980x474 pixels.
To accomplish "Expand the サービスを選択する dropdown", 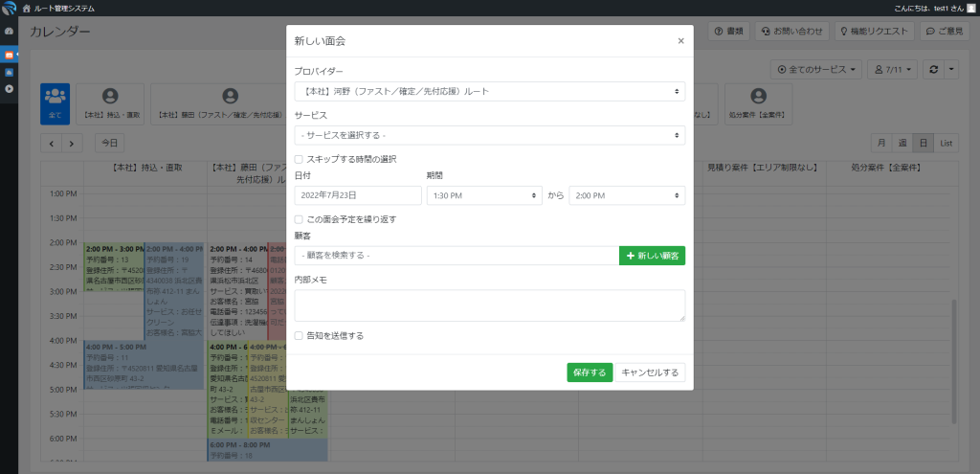I will click(489, 135).
